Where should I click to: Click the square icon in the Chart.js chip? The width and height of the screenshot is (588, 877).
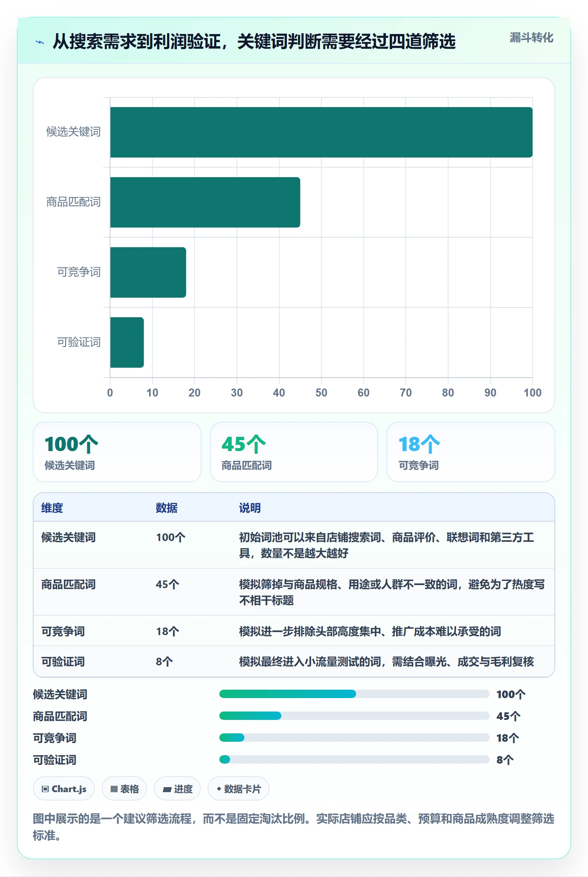tap(45, 789)
